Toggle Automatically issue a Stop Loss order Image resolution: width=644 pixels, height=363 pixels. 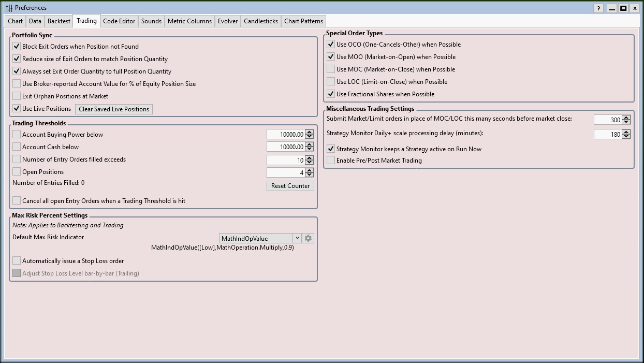pos(17,261)
